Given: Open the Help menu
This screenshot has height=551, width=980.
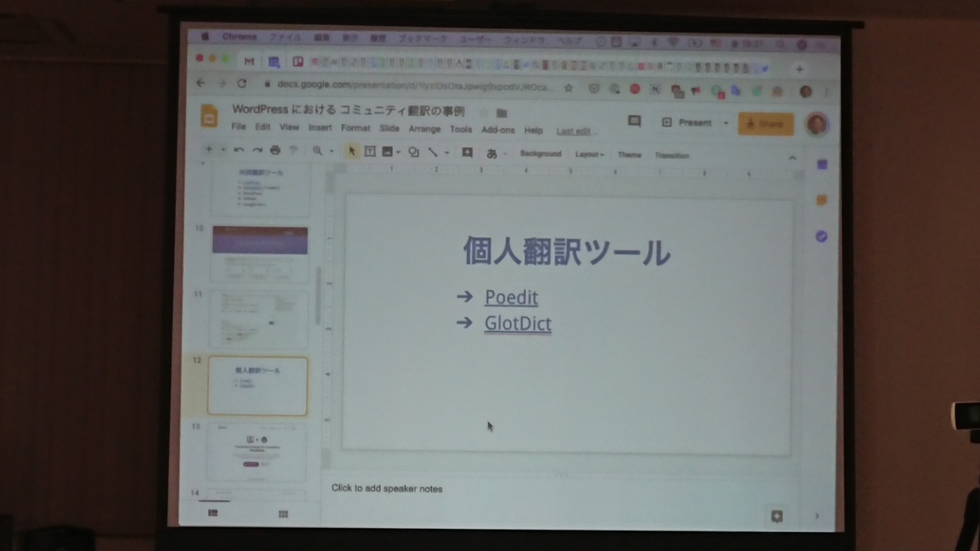Looking at the screenshot, I should tap(533, 131).
